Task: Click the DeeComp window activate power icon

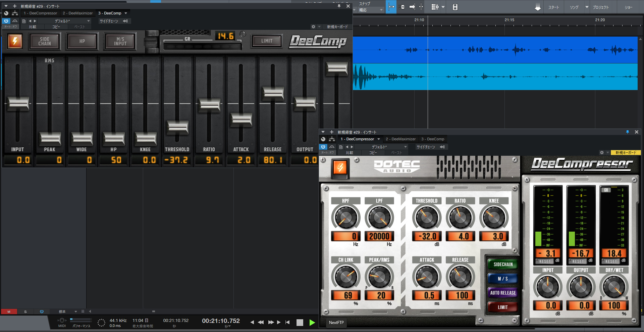Action: pos(6,21)
